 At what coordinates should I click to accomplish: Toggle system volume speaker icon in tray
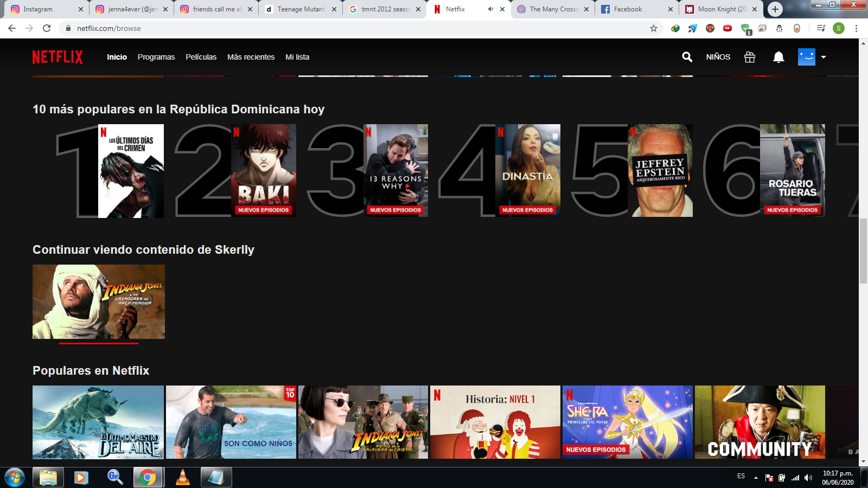[x=808, y=478]
